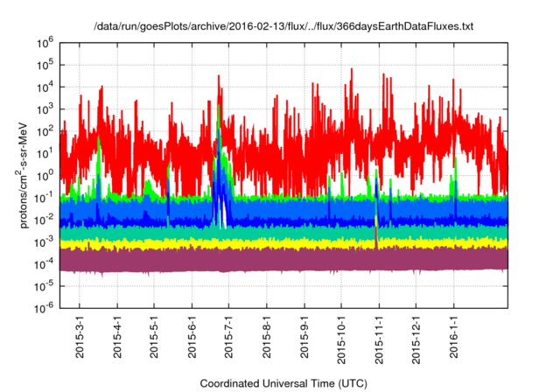Click the 10^-6 y-axis tick label

44,308
